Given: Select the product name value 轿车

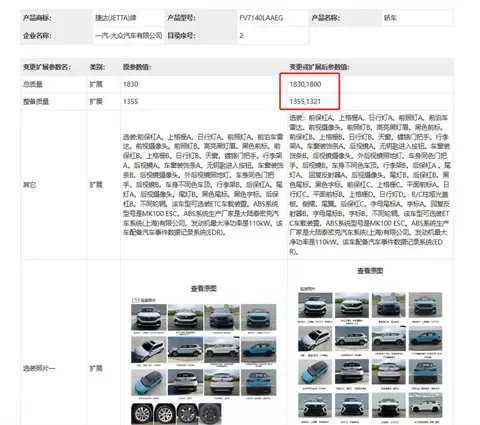Looking at the screenshot, I should [390, 18].
